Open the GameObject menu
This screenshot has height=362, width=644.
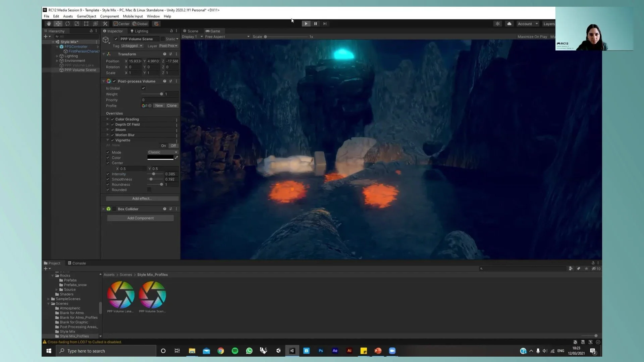[86, 16]
